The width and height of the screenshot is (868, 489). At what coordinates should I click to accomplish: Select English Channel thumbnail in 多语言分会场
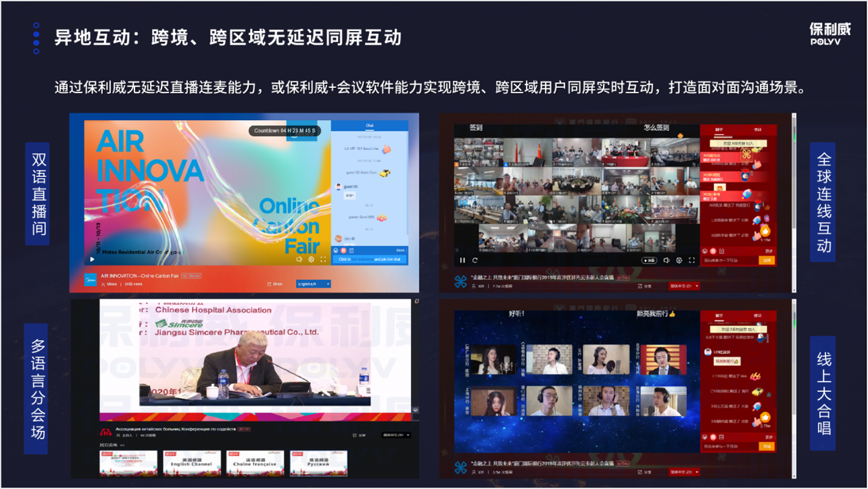pyautogui.click(x=192, y=463)
